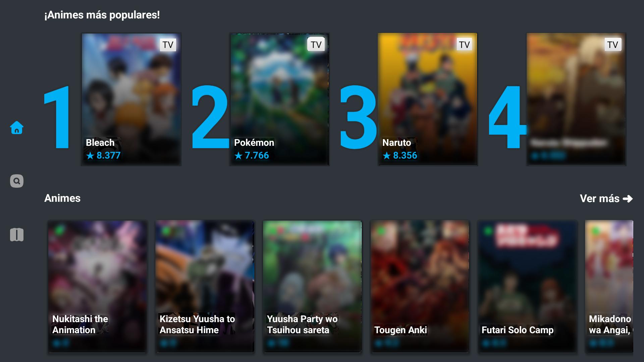Open the Mikadono wa Angai card
Image resolution: width=644 pixels, height=362 pixels.
click(609, 286)
